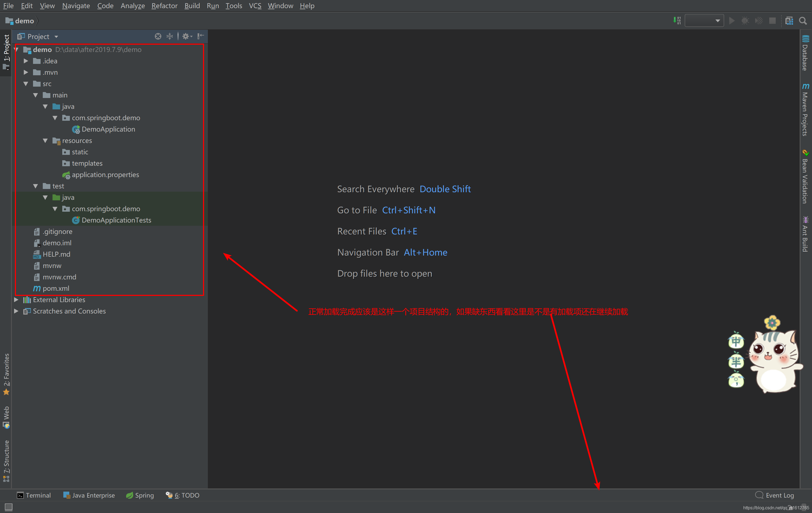This screenshot has width=812, height=513.
Task: Select pom.xml in project tree
Action: tap(56, 288)
